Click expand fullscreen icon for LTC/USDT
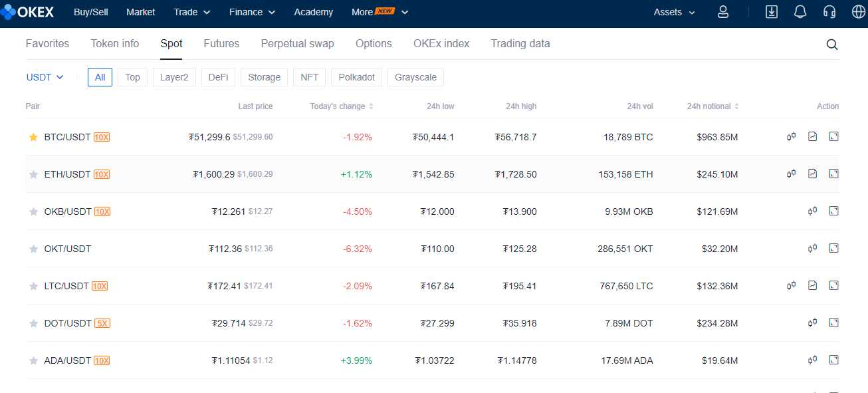868x393 pixels. (x=833, y=285)
